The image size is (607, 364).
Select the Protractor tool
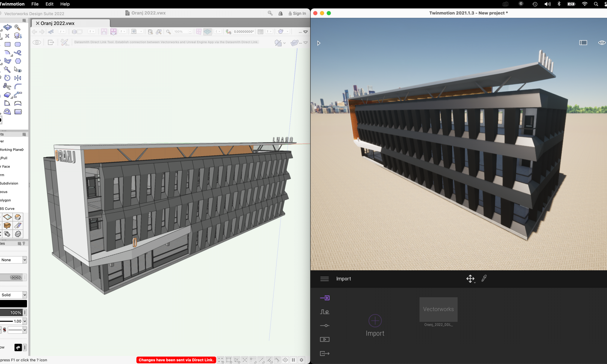[7, 112]
